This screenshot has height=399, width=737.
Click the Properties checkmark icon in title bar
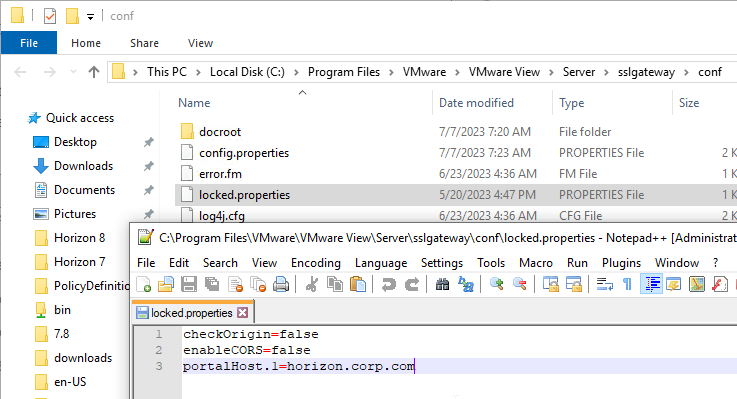pyautogui.click(x=50, y=16)
